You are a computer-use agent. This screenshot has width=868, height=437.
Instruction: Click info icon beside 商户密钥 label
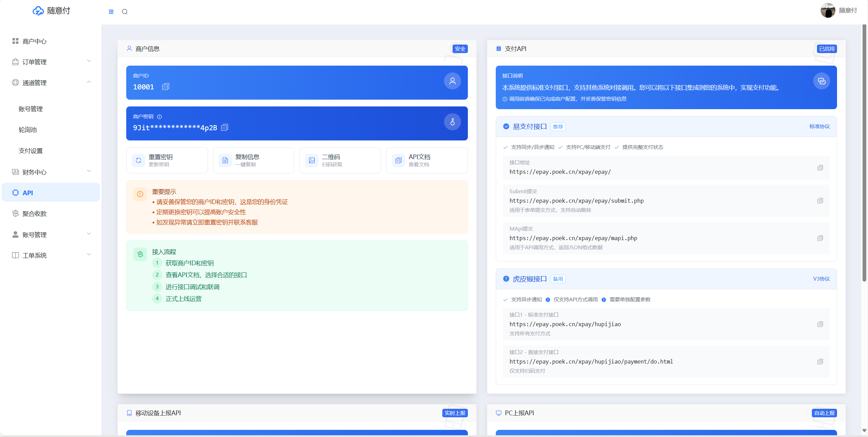click(159, 117)
